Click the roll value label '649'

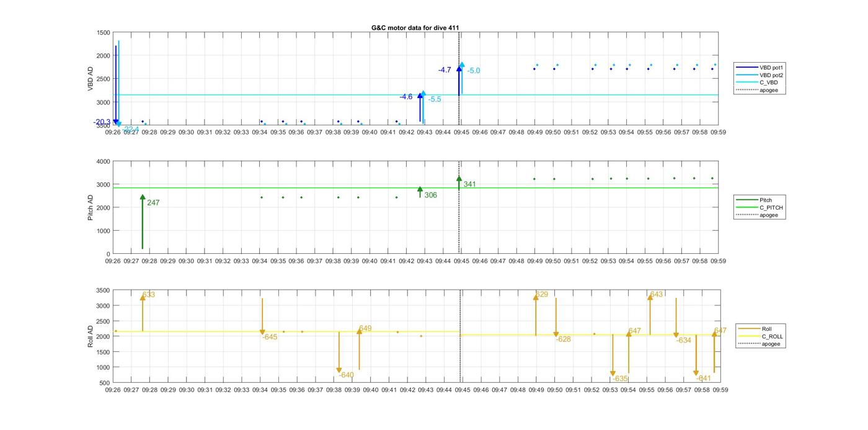point(365,328)
